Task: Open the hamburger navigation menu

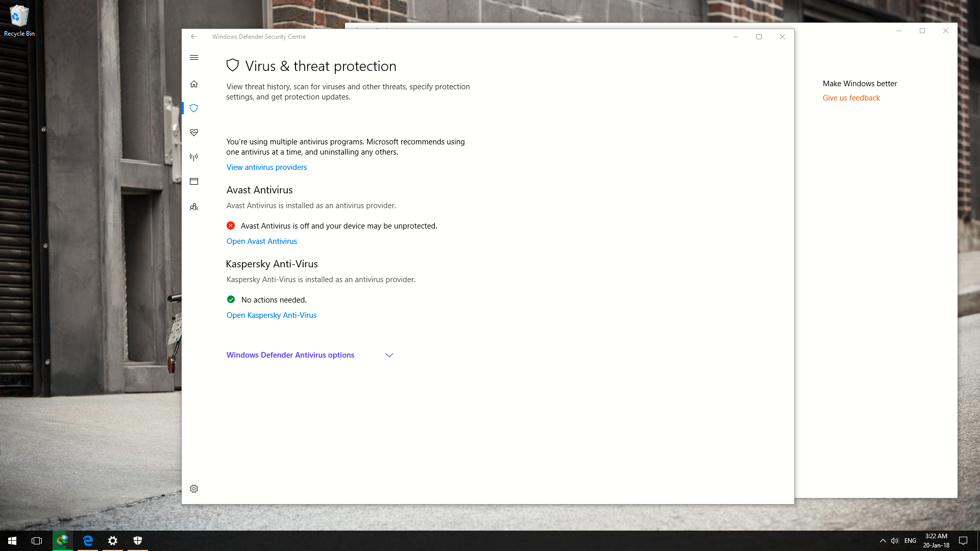Action: click(194, 58)
